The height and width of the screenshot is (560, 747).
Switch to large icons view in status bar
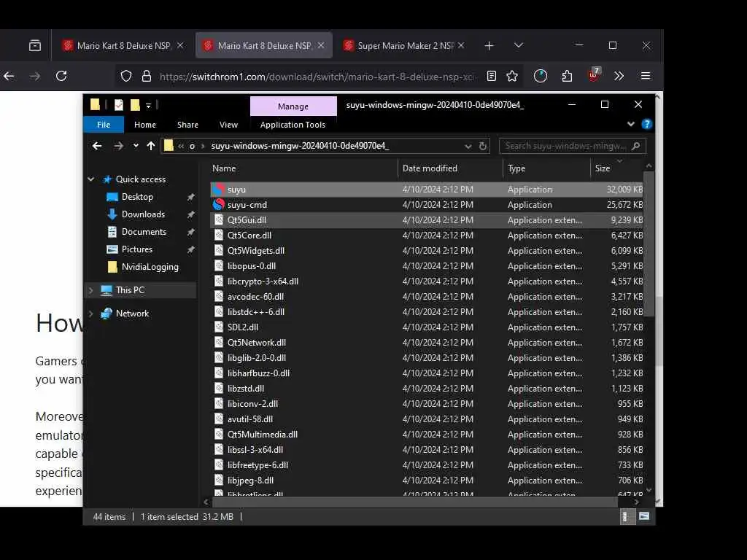coord(644,516)
